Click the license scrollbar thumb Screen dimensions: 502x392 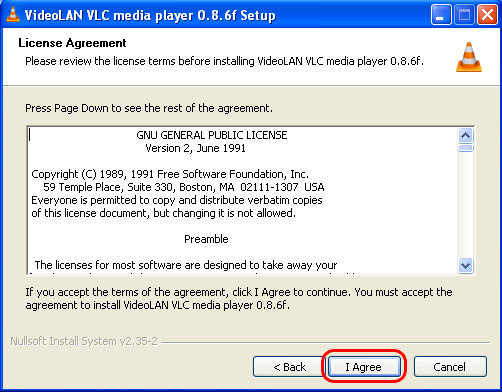coord(466,148)
